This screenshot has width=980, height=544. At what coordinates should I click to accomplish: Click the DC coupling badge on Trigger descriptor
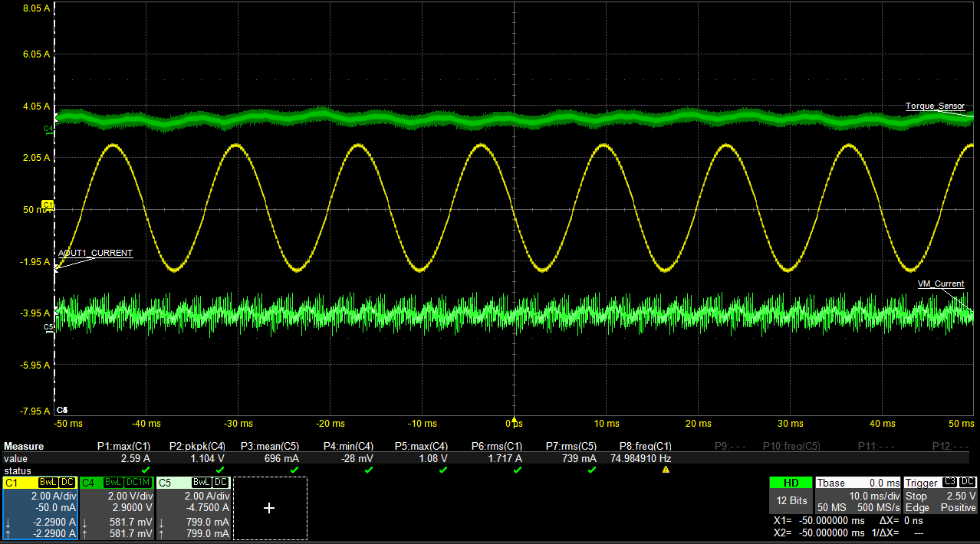(x=968, y=482)
